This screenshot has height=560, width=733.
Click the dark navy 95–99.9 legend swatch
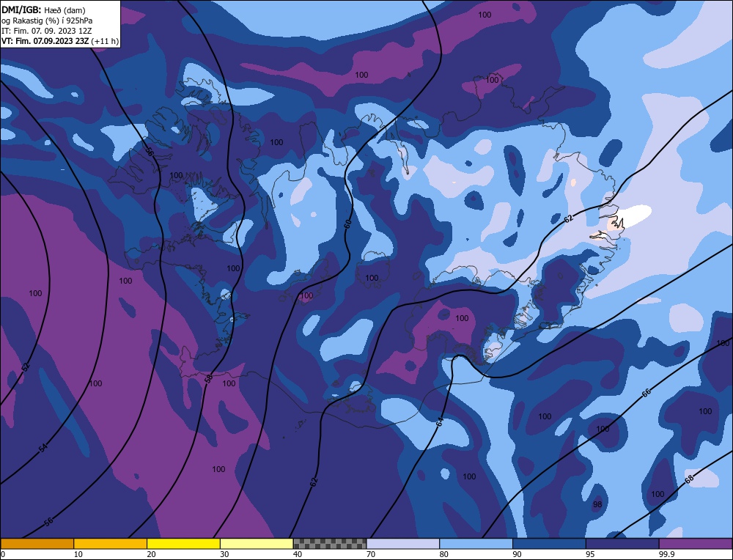coord(622,544)
